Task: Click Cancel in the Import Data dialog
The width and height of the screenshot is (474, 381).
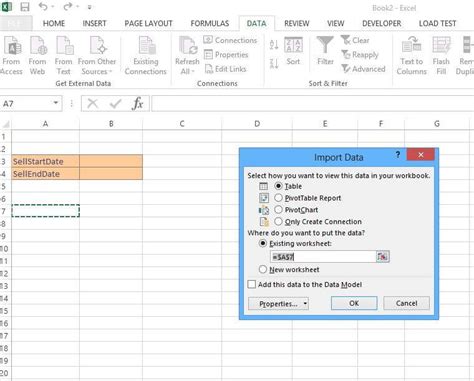Action: pos(406,303)
